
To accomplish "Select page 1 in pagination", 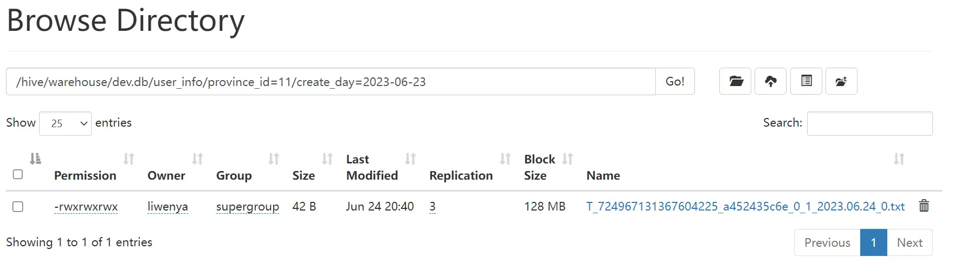I will coord(874,242).
